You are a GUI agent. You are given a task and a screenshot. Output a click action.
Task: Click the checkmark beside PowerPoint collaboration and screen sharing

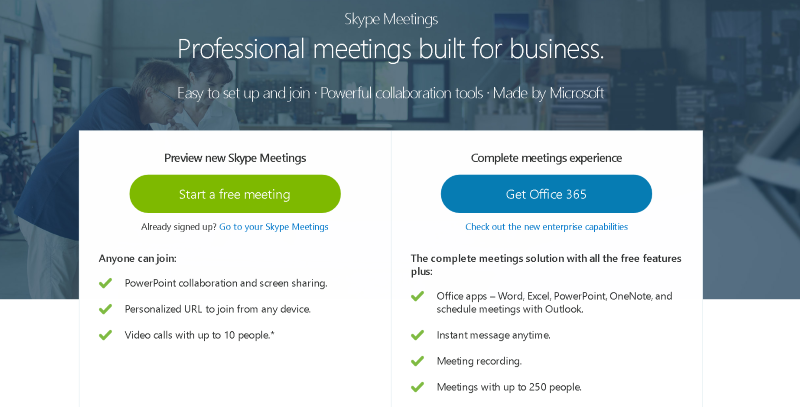[x=105, y=283]
